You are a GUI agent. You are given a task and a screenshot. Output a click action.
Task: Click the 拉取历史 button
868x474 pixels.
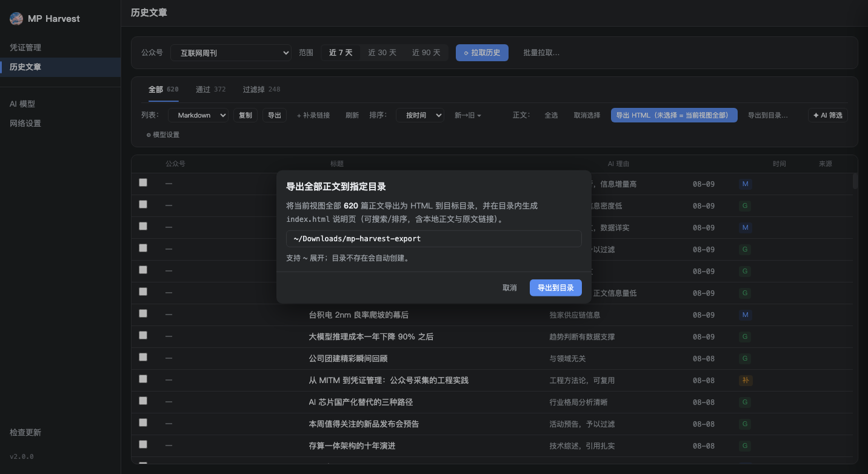click(482, 53)
